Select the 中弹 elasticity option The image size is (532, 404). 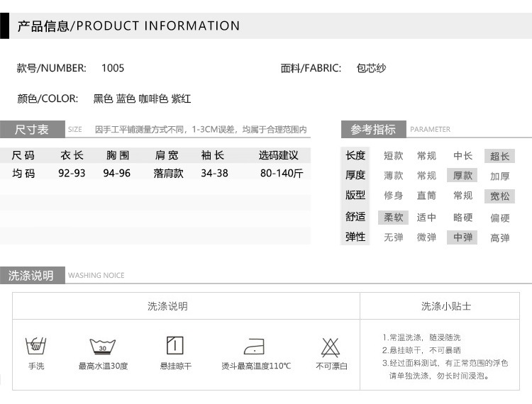pyautogui.click(x=462, y=237)
